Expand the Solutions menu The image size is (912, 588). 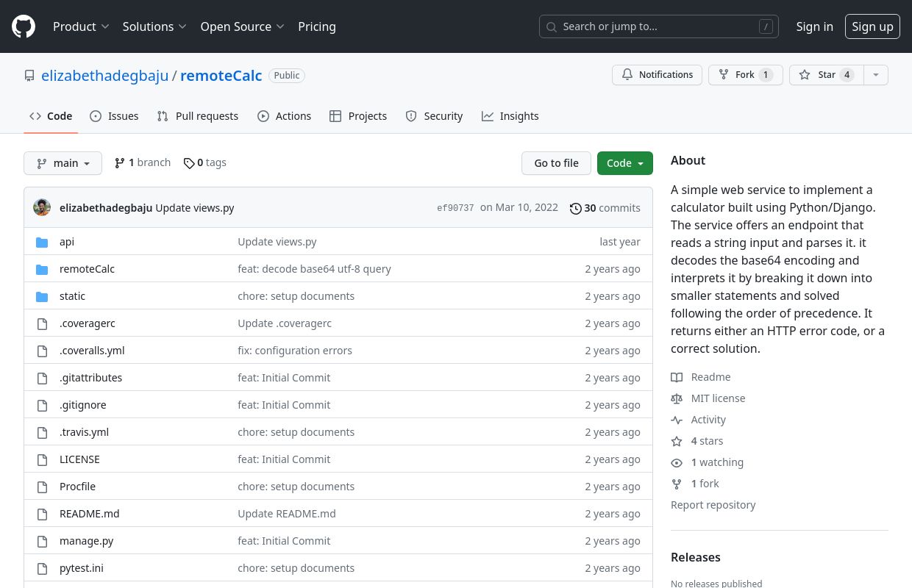pos(155,26)
